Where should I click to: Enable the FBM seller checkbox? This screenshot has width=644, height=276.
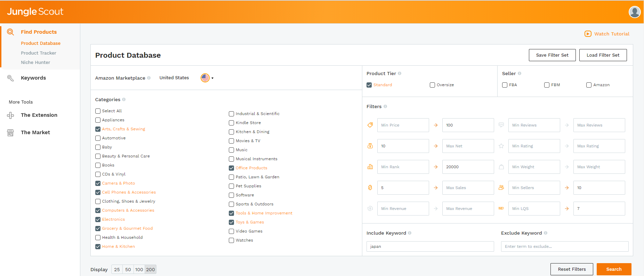pos(547,85)
